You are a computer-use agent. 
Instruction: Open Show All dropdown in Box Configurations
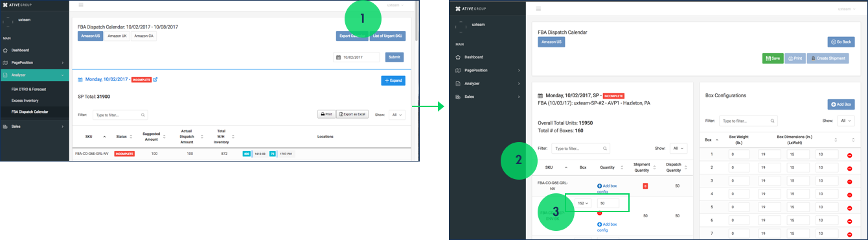pyautogui.click(x=847, y=121)
